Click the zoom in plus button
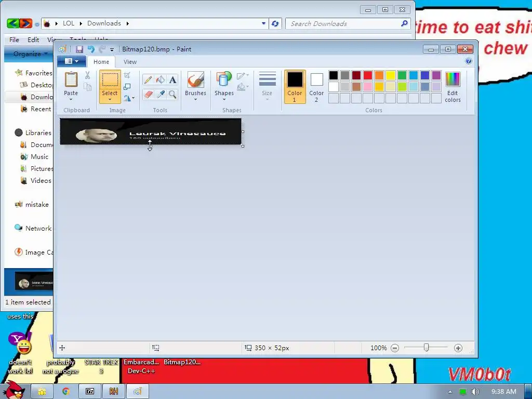The width and height of the screenshot is (532, 399). 458,348
